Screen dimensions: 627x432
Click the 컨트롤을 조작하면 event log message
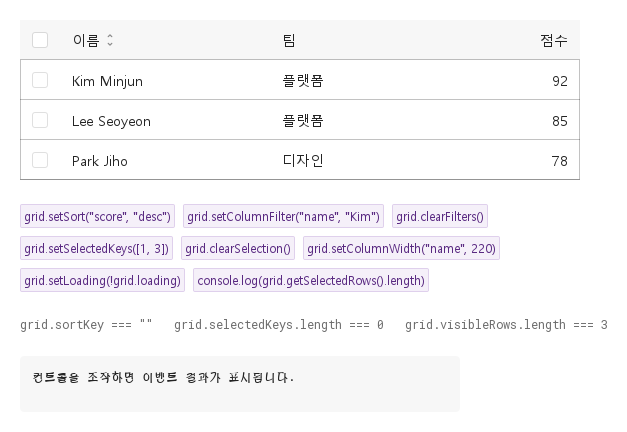[163, 377]
